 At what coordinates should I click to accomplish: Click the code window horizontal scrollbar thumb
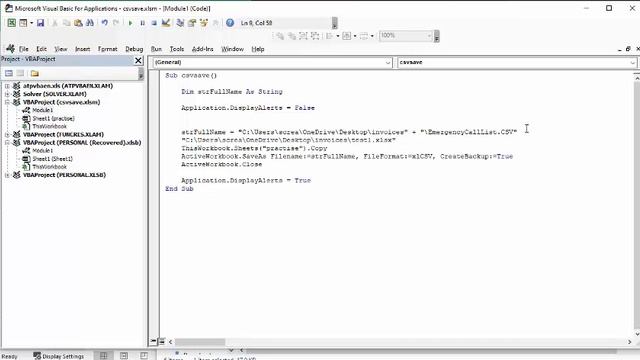200,342
